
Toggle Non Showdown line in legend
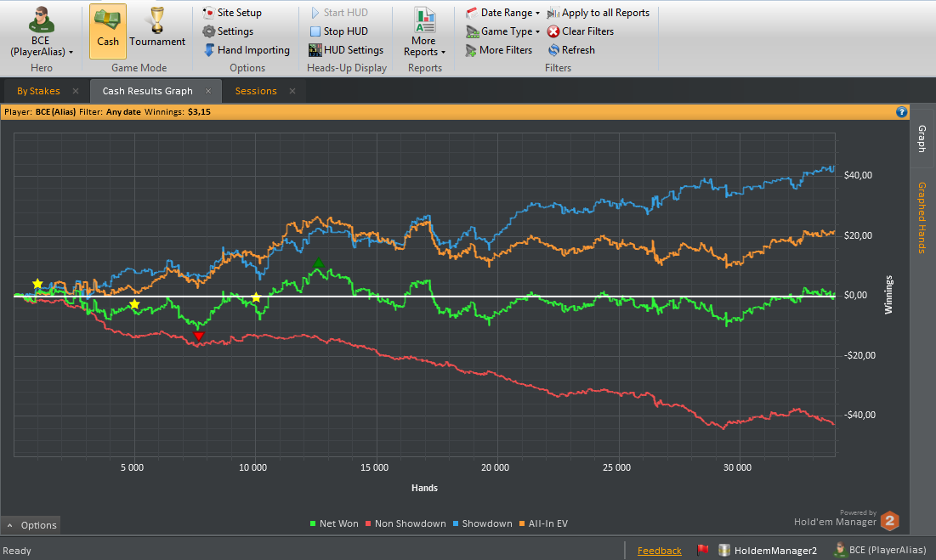point(406,523)
